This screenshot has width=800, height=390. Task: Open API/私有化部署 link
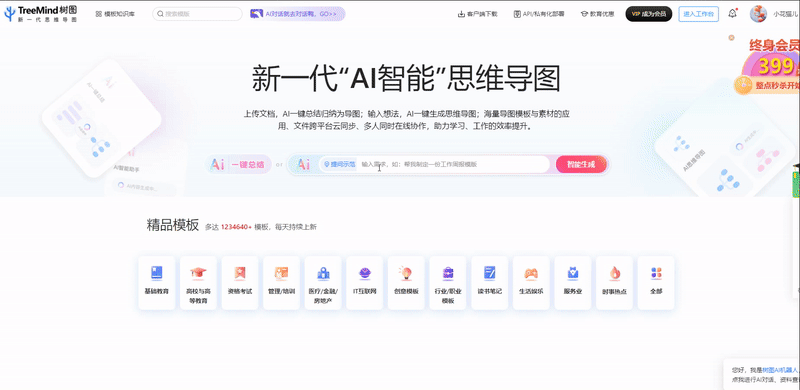[x=539, y=14]
